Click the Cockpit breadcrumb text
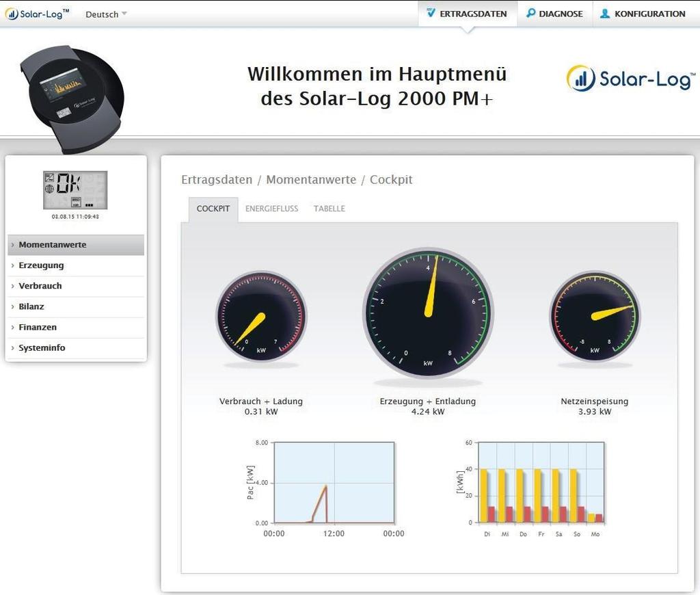 (391, 180)
